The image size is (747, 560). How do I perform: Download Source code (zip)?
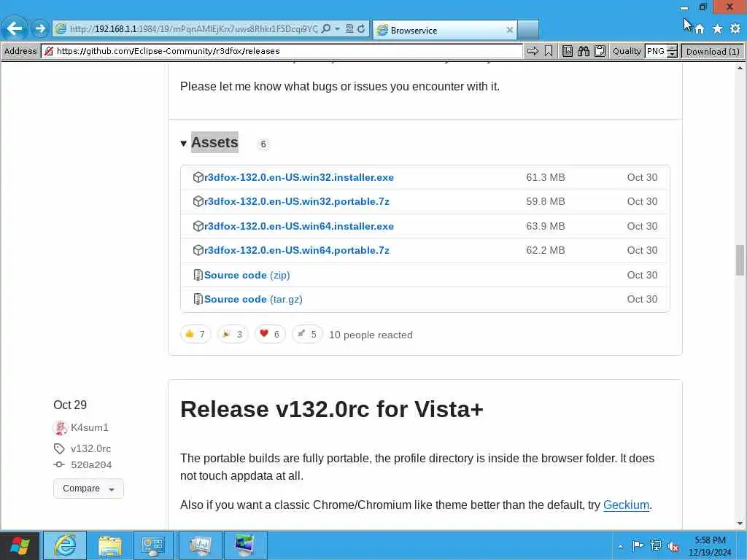point(247,275)
